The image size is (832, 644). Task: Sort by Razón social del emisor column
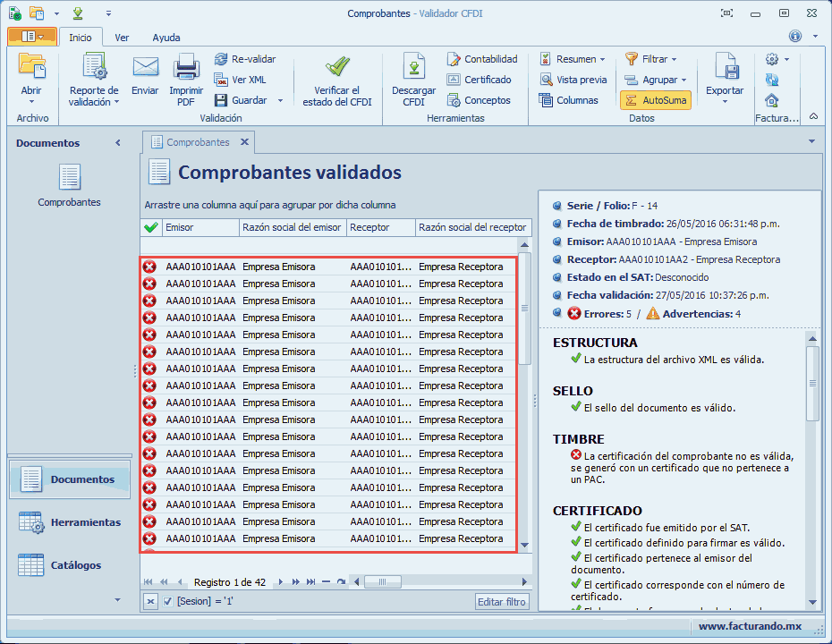click(x=293, y=227)
